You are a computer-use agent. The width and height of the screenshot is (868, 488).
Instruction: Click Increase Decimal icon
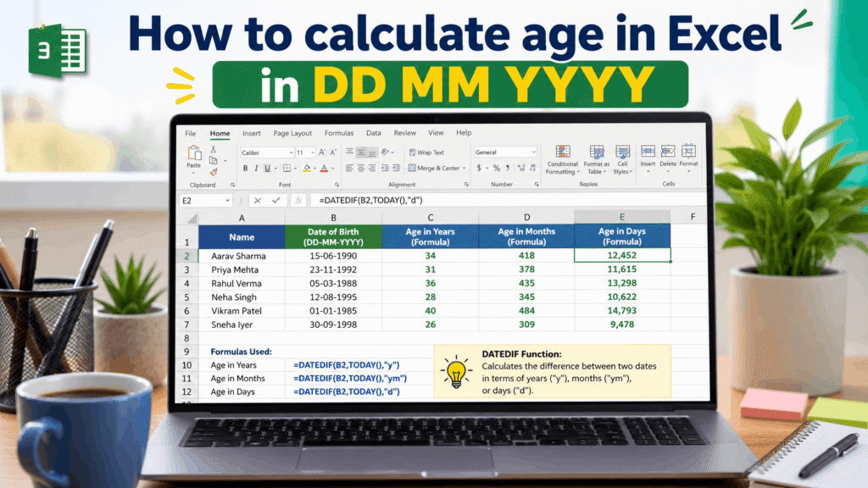pos(521,168)
